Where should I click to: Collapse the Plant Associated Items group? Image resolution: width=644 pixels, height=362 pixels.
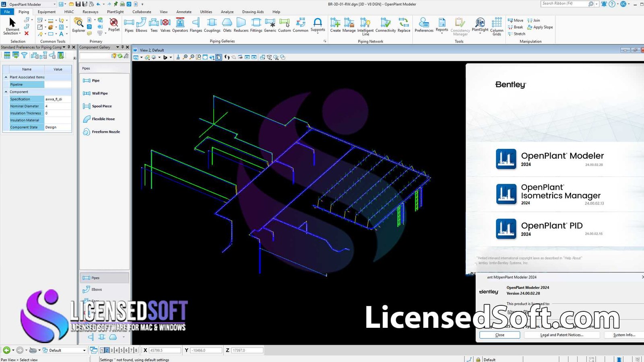tap(6, 77)
